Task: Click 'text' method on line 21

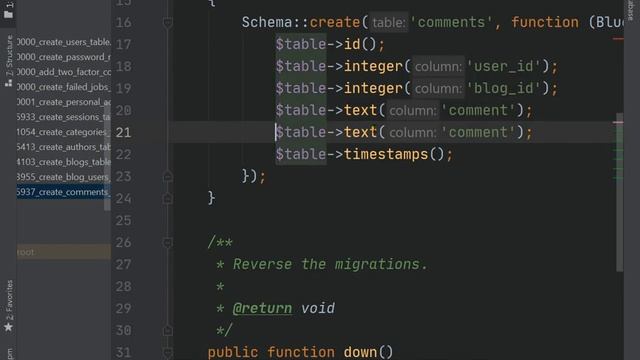Action: (x=360, y=132)
